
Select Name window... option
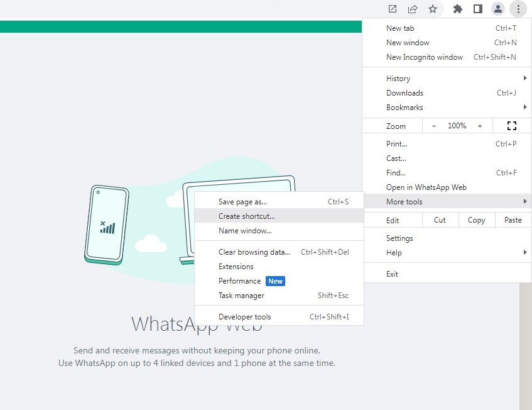(x=279, y=231)
